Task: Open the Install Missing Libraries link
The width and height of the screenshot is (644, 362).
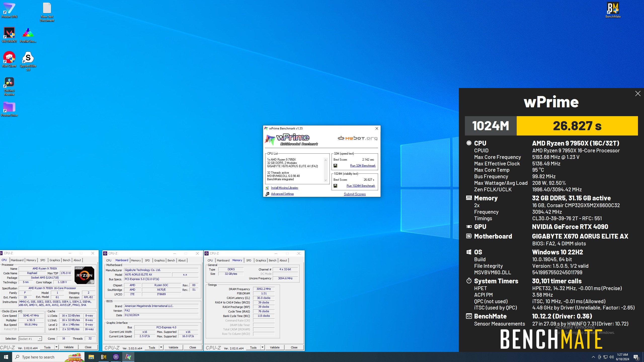Action: [285, 188]
